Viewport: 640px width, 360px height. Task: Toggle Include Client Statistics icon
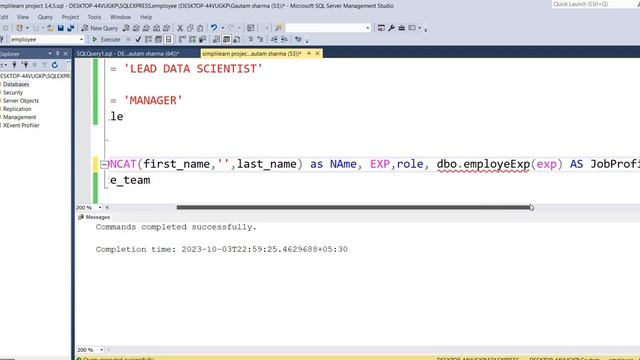pos(202,40)
